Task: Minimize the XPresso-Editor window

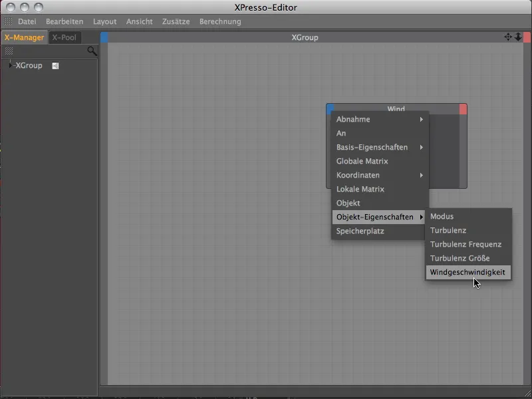Action: (x=25, y=7)
